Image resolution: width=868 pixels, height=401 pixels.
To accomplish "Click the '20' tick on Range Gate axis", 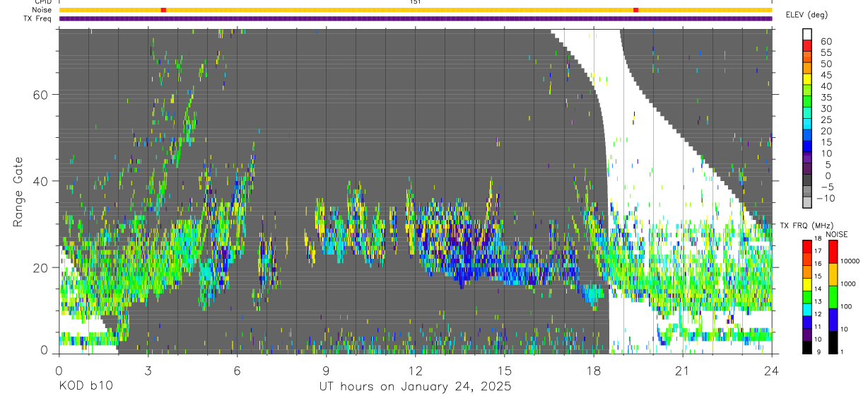I will point(42,267).
